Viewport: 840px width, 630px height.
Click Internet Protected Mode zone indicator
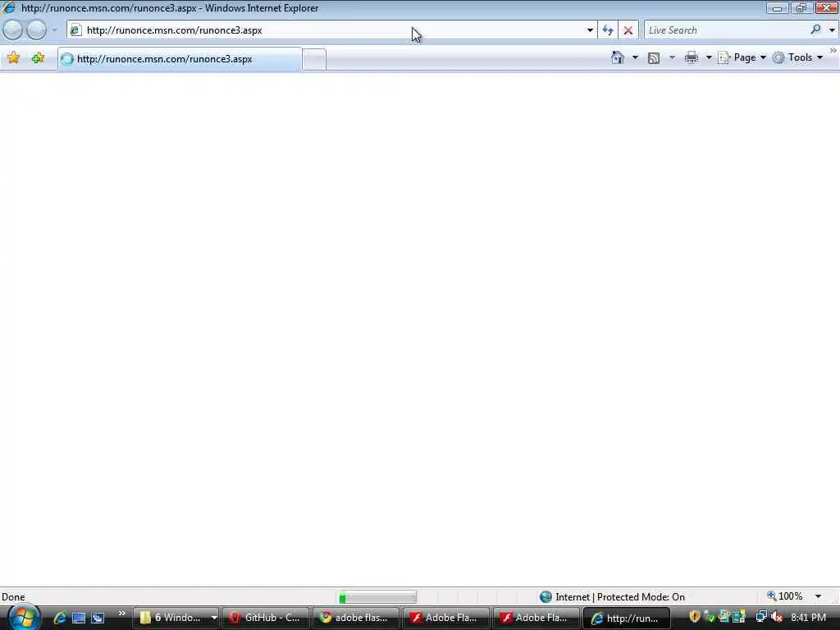pos(612,597)
